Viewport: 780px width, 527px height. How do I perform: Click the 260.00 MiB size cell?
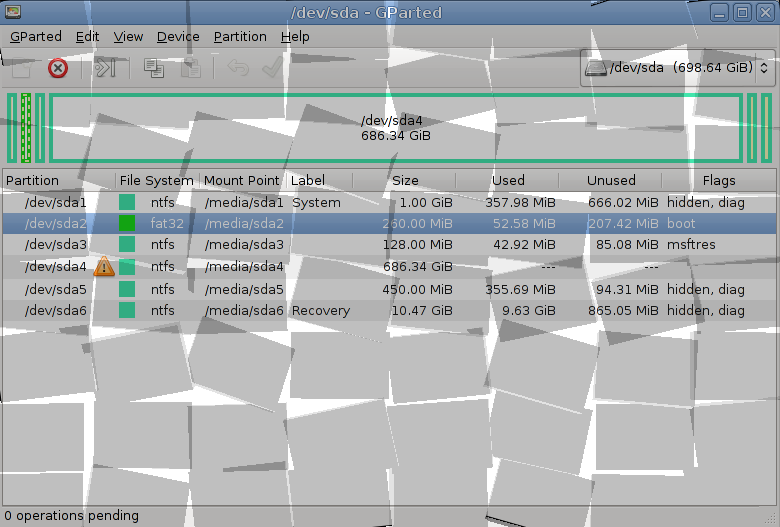pos(417,223)
